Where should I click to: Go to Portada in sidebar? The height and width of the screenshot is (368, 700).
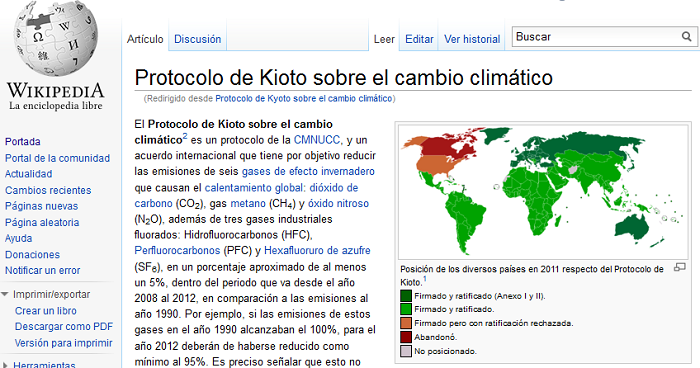tap(22, 142)
